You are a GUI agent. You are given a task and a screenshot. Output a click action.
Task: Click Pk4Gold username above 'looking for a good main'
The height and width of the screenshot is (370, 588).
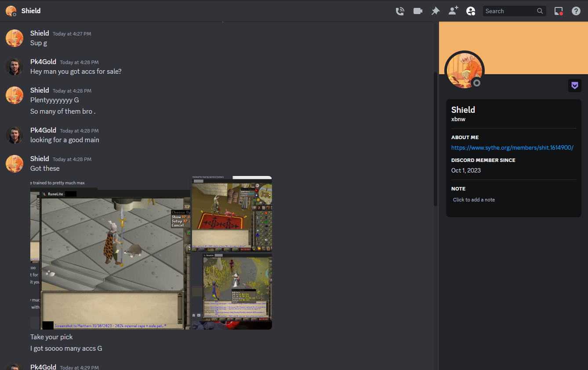click(43, 130)
